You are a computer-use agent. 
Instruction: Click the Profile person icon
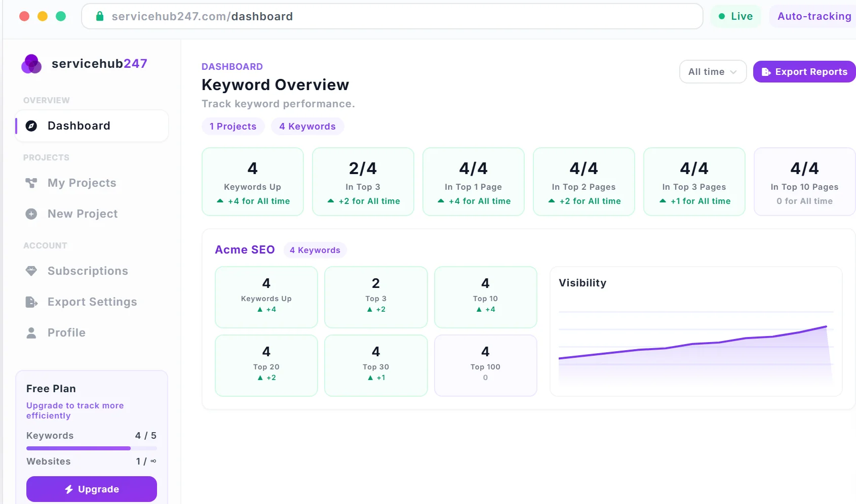[31, 333]
